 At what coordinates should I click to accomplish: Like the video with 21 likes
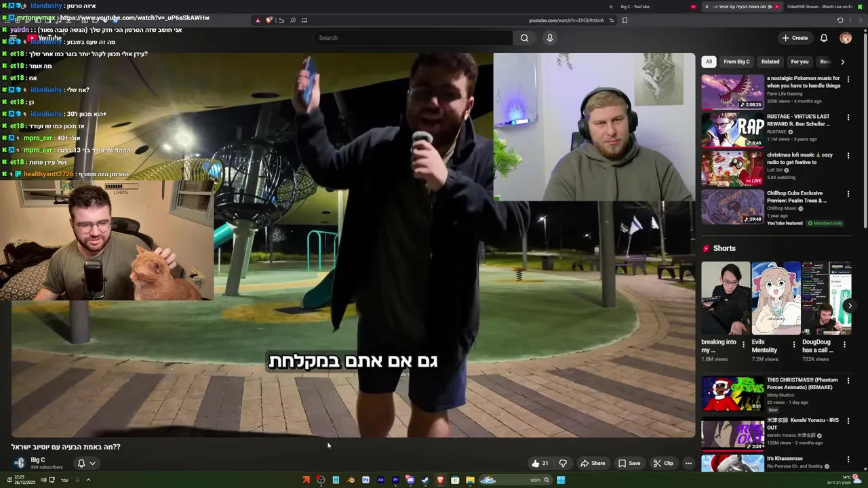click(x=540, y=464)
